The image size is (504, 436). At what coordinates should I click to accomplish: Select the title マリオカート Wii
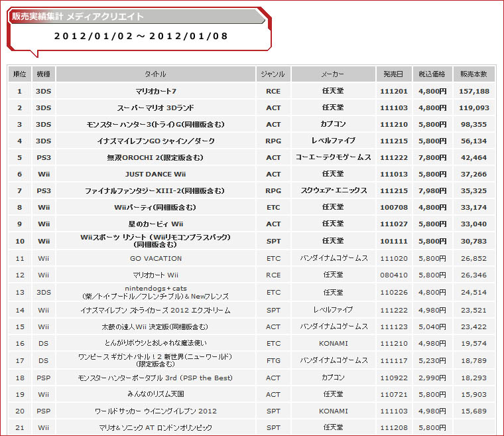coord(156,275)
